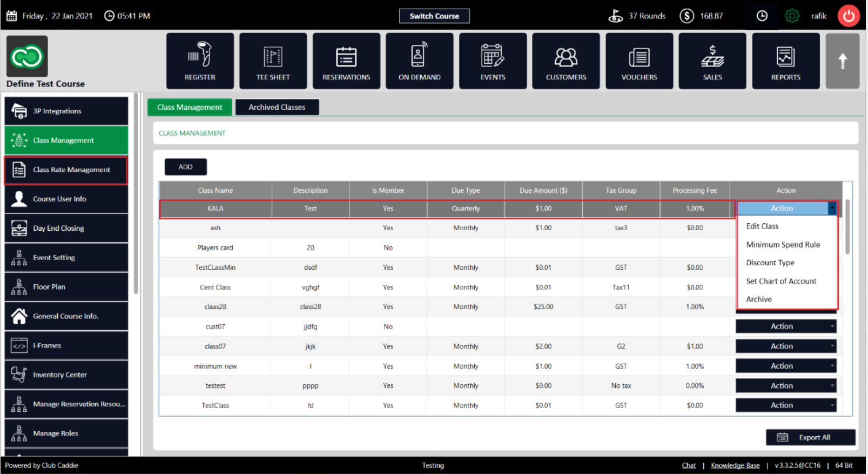The image size is (868, 474).
Task: Choose Minimum Spend Rule from menu
Action: (783, 245)
